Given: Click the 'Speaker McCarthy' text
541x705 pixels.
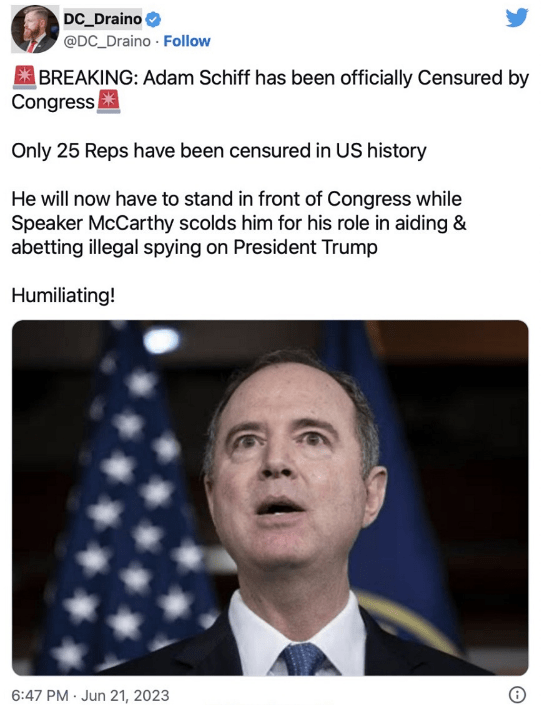Looking at the screenshot, I should click(x=92, y=223).
